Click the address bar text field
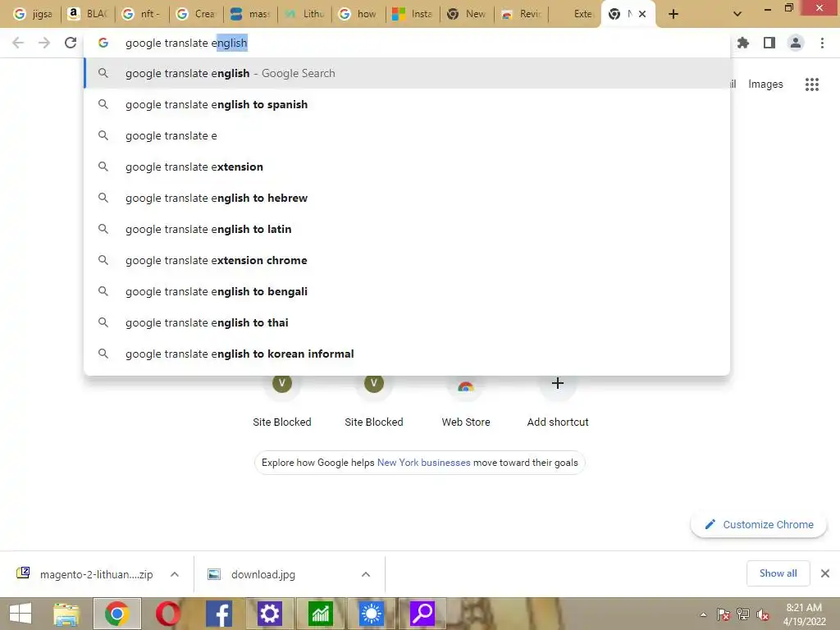This screenshot has width=840, height=630. 407,43
